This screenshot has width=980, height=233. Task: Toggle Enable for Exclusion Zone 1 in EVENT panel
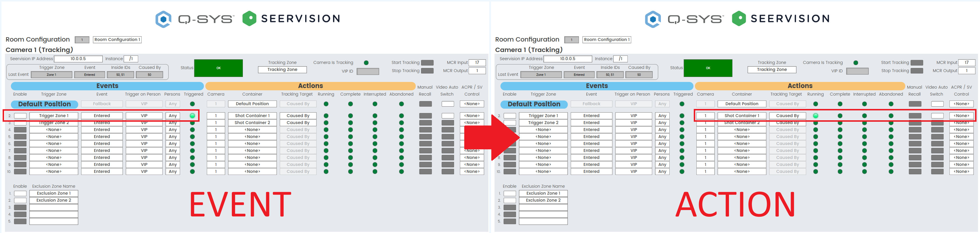pos(20,193)
